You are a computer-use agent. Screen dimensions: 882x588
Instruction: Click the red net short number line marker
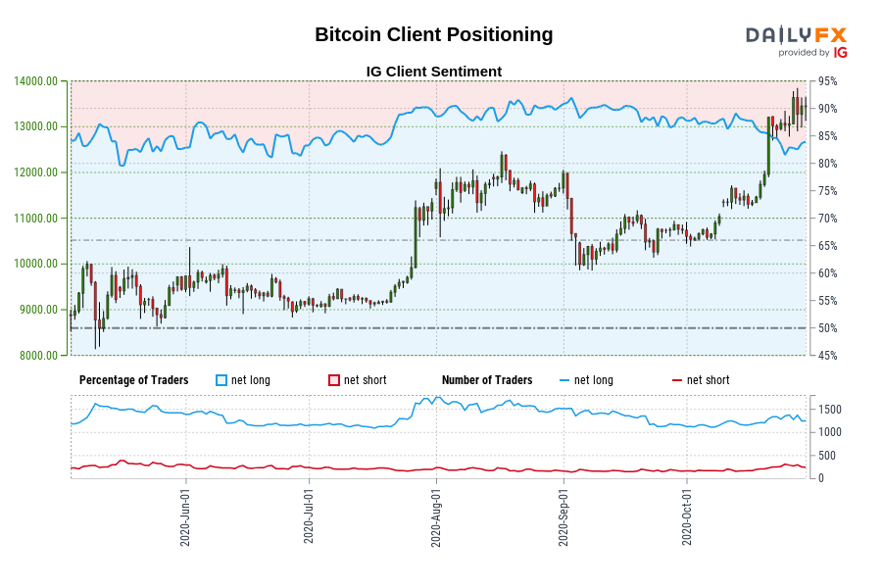click(x=677, y=381)
